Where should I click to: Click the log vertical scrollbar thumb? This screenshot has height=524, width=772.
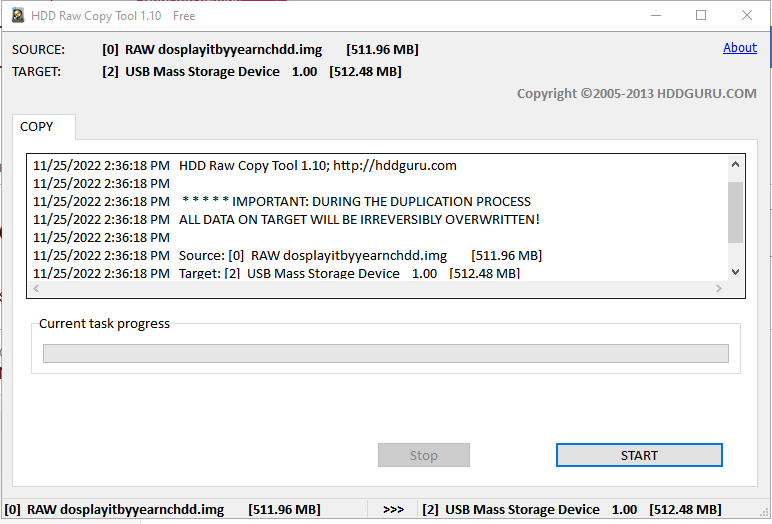735,212
